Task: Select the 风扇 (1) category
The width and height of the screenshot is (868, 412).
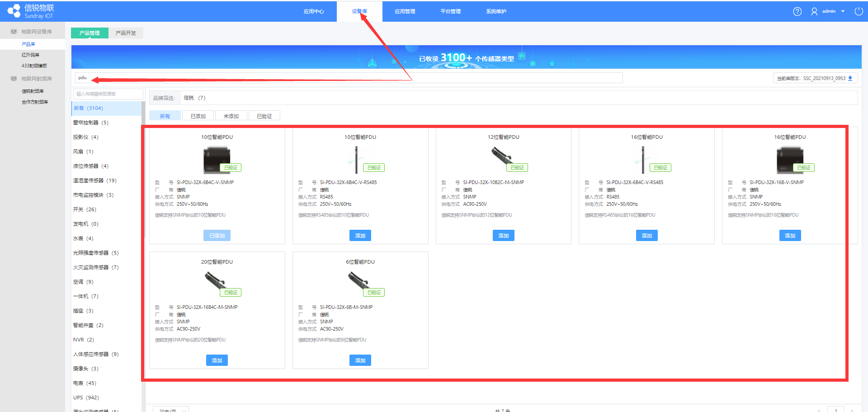Action: (106, 152)
